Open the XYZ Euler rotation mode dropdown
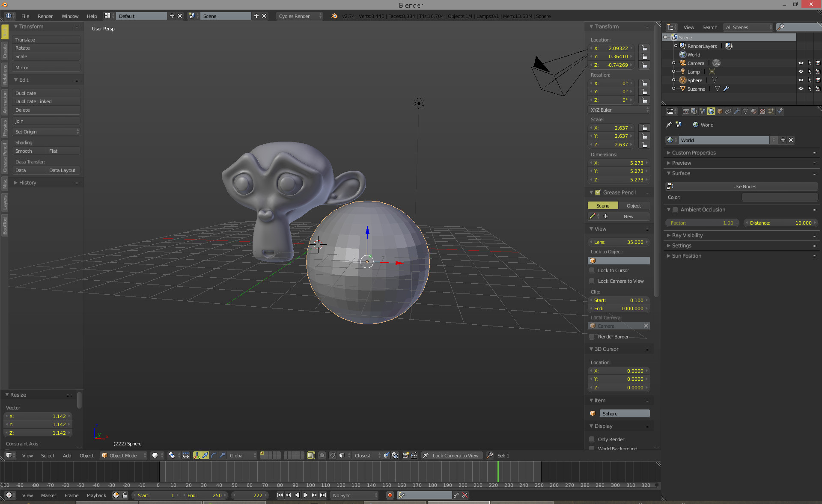Image resolution: width=822 pixels, height=504 pixels. (619, 110)
